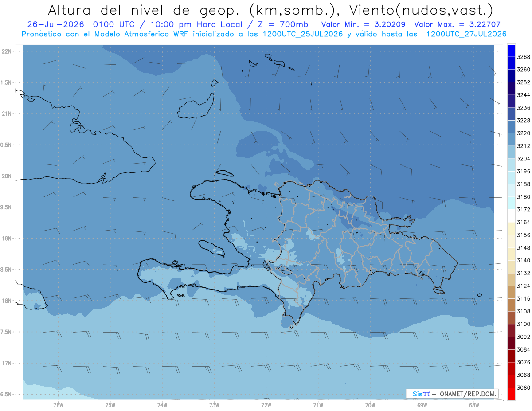The image size is (532, 411).
Task: Click the 3100 color scale label
Action: click(524, 324)
